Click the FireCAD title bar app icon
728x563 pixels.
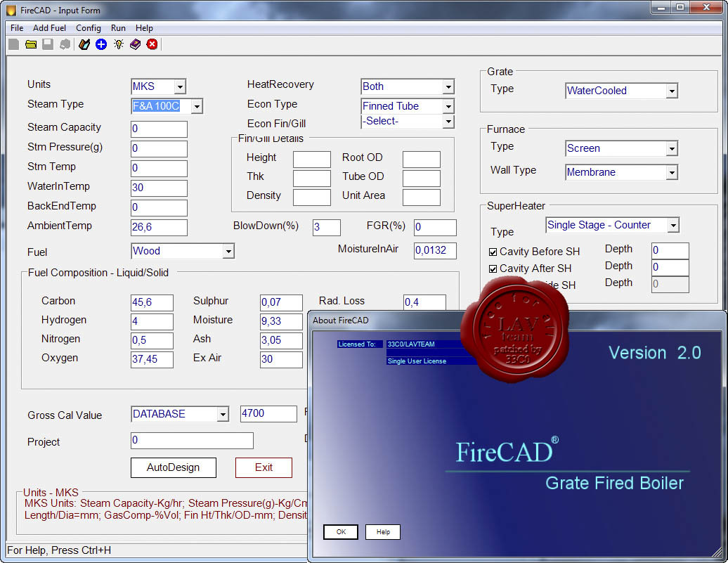pyautogui.click(x=11, y=10)
